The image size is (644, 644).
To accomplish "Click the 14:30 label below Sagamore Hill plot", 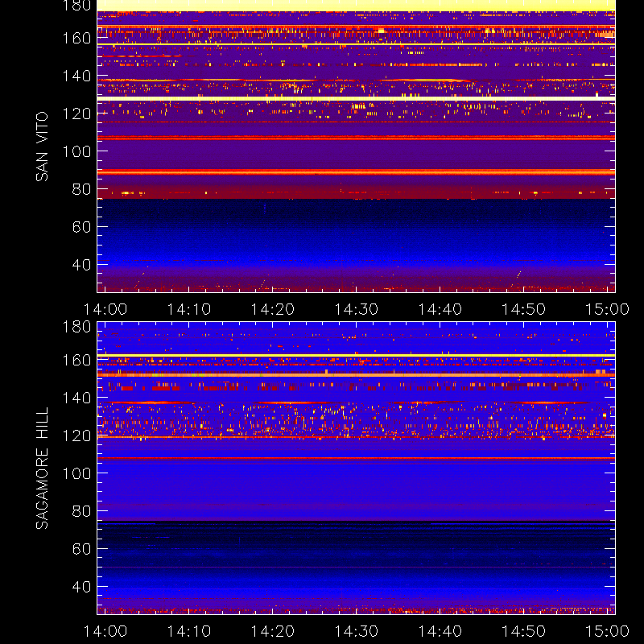I will (356, 631).
